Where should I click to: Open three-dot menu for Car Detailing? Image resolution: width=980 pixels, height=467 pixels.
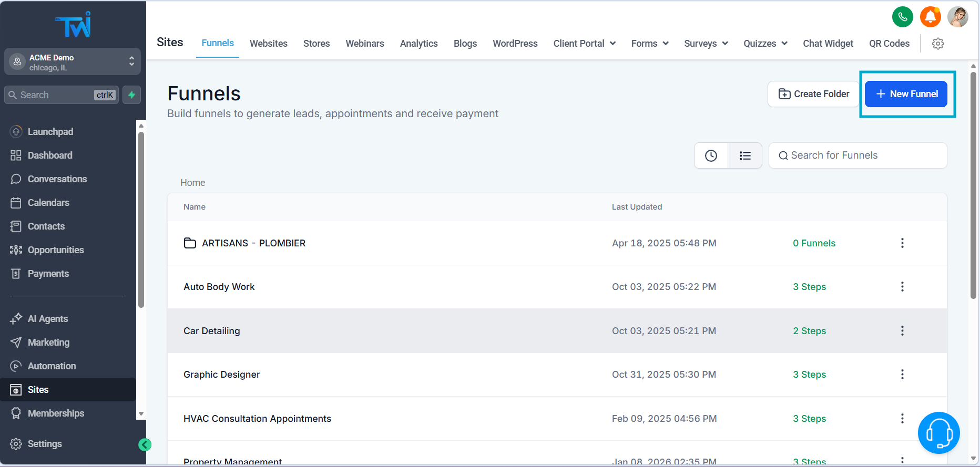[x=902, y=331]
